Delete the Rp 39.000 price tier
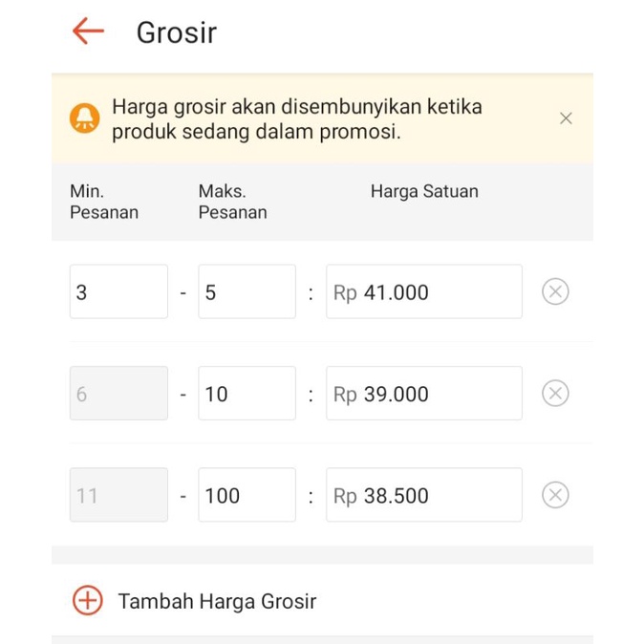Image resolution: width=644 pixels, height=644 pixels. tap(555, 393)
